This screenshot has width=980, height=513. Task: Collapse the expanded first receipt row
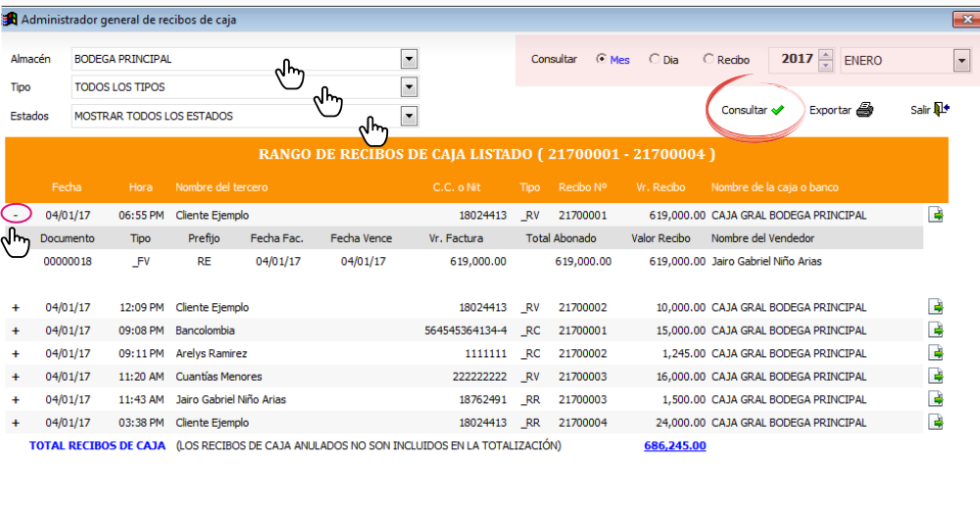(x=17, y=215)
